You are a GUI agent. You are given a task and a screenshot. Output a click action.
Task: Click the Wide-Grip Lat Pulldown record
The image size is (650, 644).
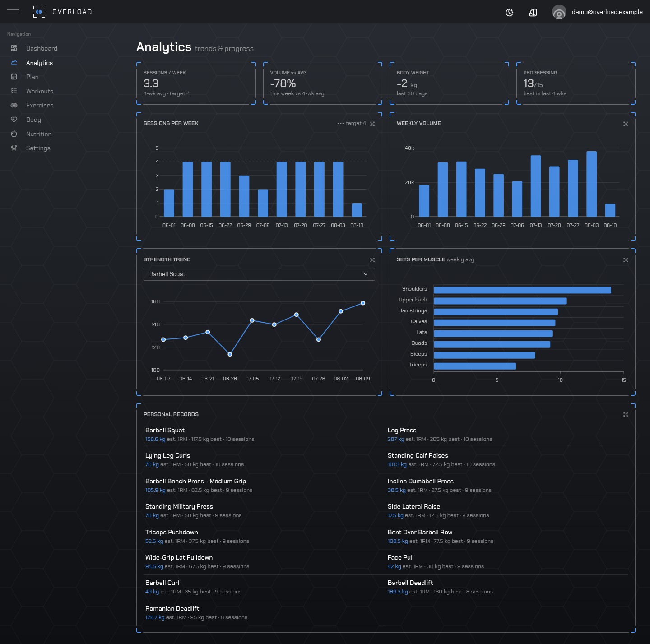265,562
